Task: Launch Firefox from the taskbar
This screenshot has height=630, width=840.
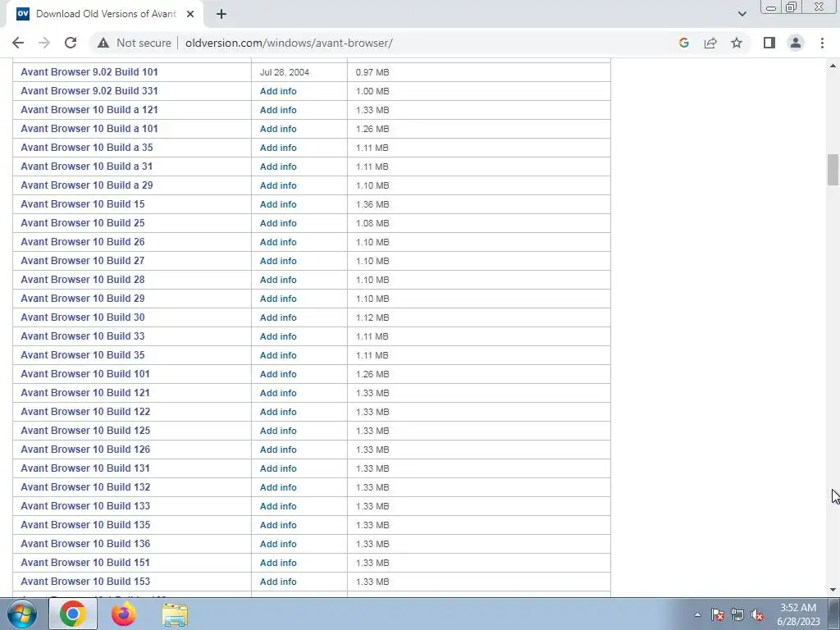Action: [x=124, y=614]
